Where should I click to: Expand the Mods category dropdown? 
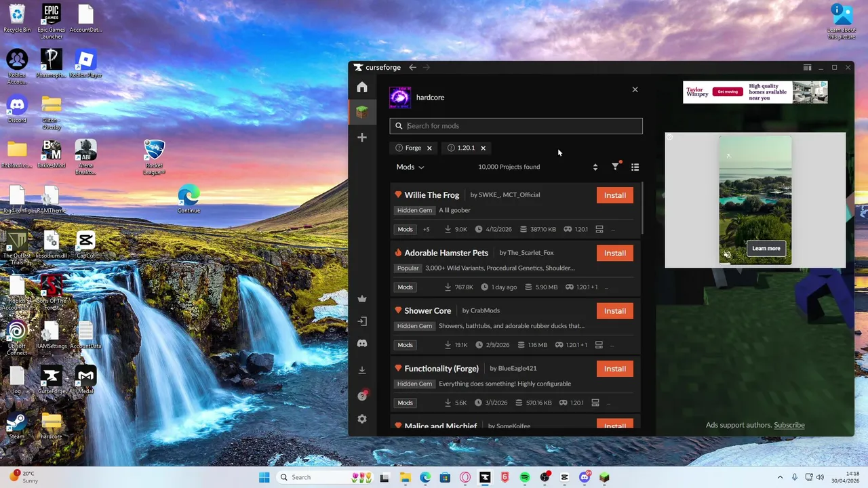[410, 167]
